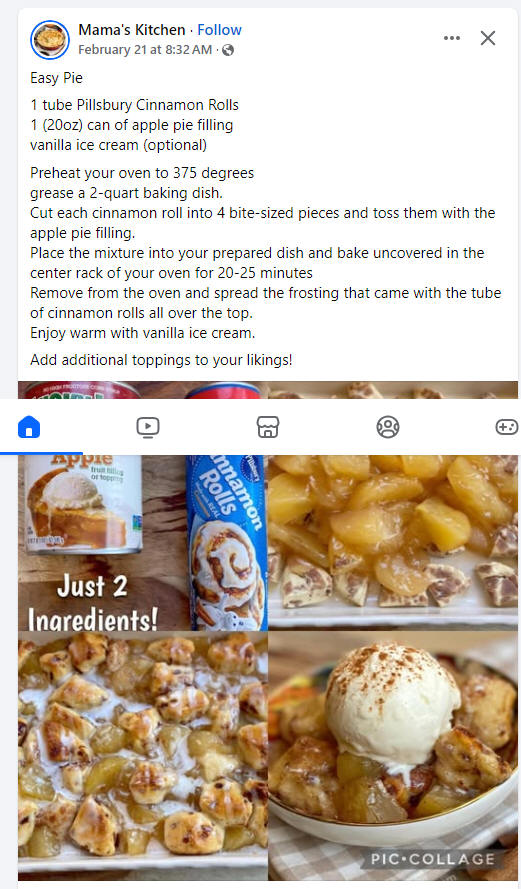Click the public globe privacy icon
The width and height of the screenshot is (521, 889).
point(228,50)
